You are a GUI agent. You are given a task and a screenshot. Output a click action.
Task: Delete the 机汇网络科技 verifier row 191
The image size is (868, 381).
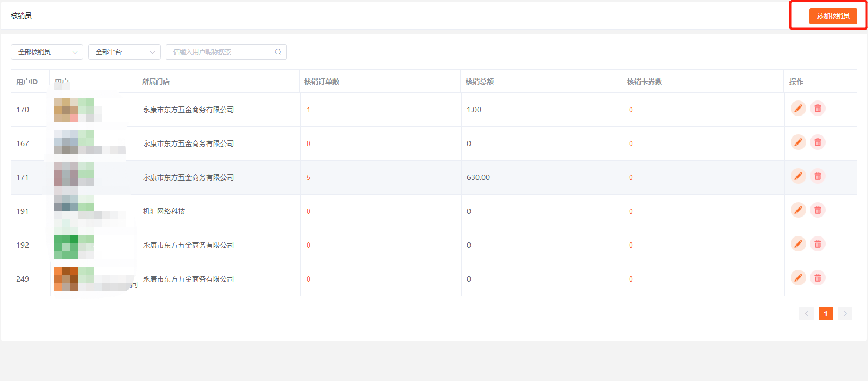pos(817,210)
